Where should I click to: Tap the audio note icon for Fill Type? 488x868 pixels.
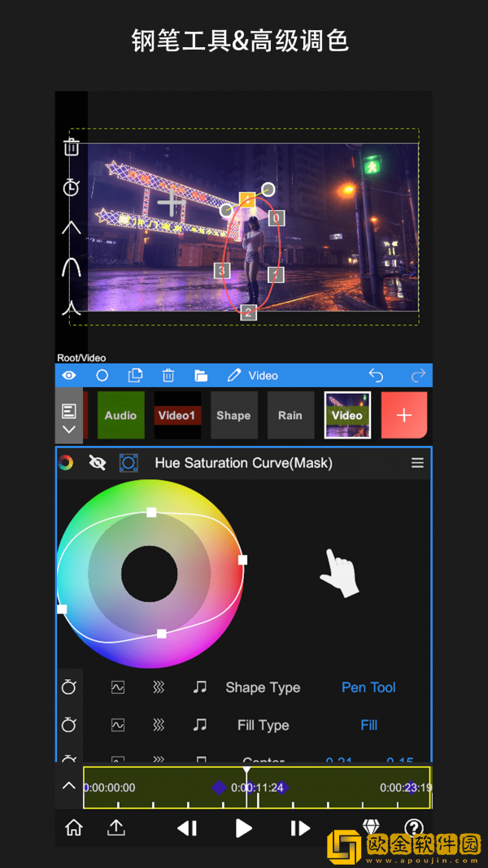coord(199,724)
